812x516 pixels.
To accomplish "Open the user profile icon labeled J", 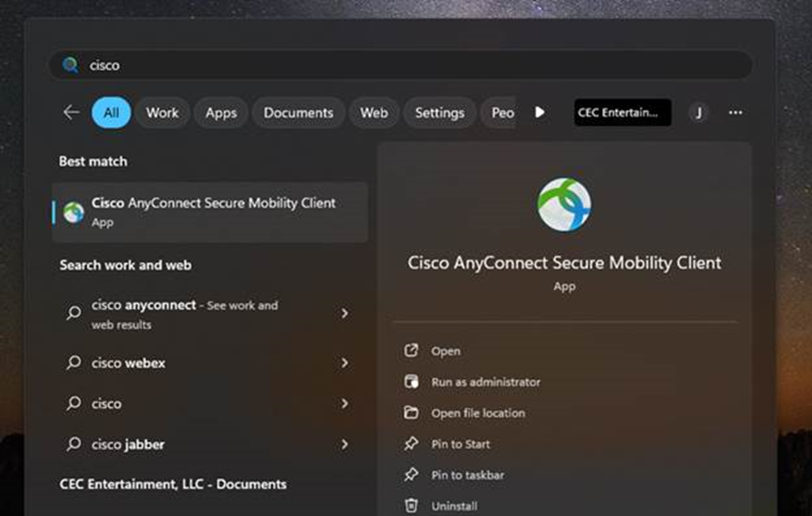I will 698,112.
